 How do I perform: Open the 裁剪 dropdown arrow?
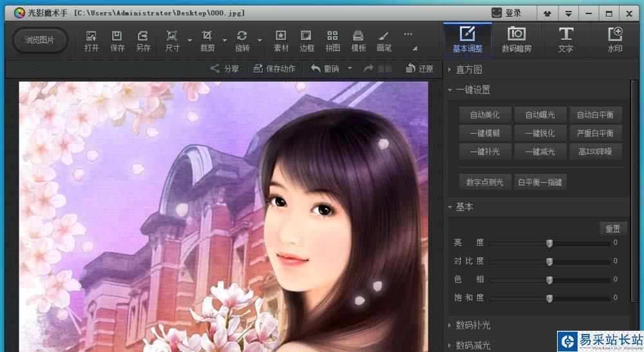click(225, 40)
